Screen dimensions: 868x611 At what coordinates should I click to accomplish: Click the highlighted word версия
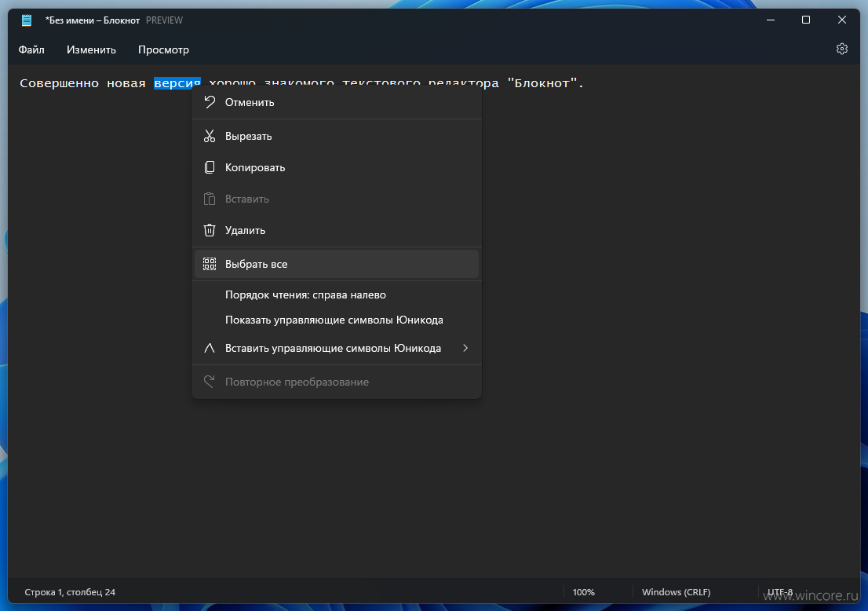point(177,83)
